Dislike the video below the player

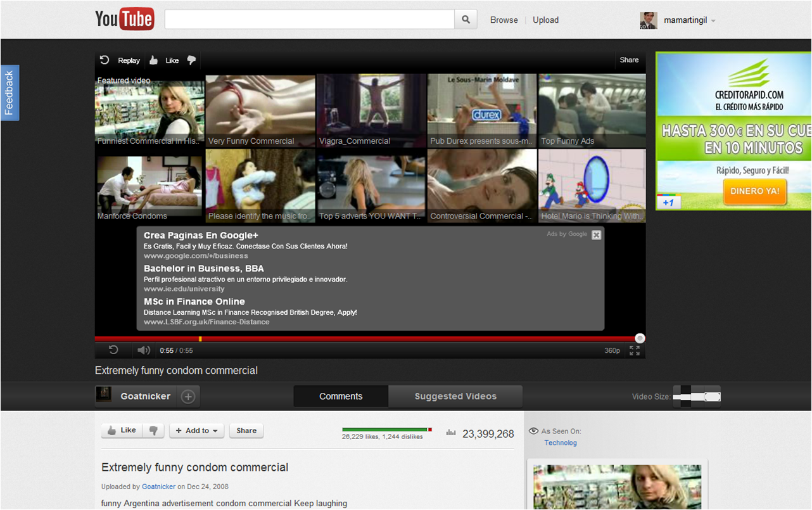[x=153, y=430]
